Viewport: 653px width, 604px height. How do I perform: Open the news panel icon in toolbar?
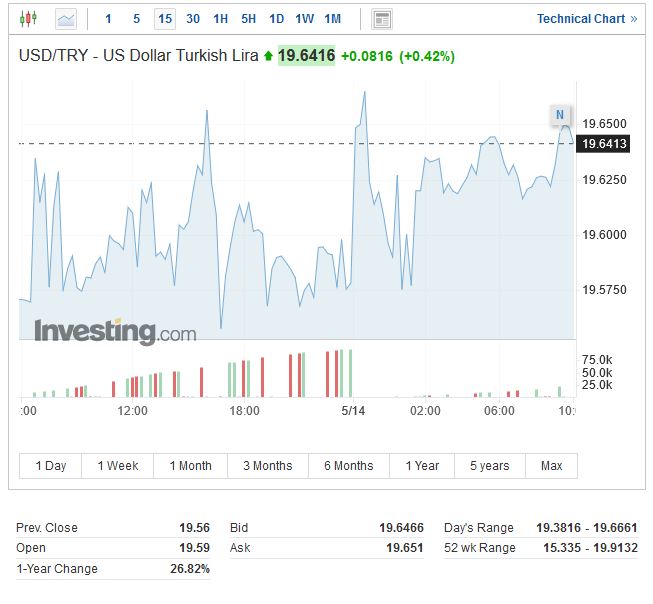[x=381, y=19]
